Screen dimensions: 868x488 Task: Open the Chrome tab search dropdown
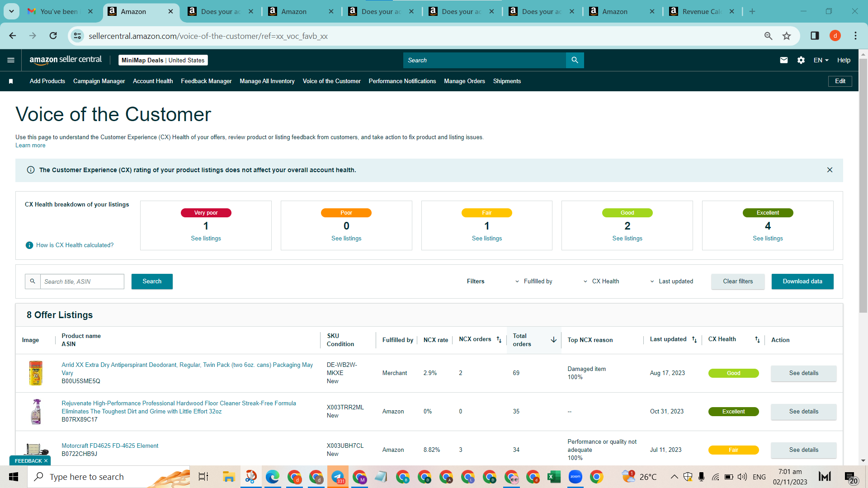11,11
